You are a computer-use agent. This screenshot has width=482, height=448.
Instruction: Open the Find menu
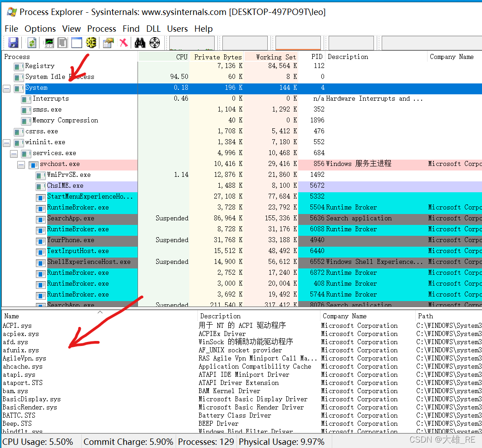click(x=131, y=29)
